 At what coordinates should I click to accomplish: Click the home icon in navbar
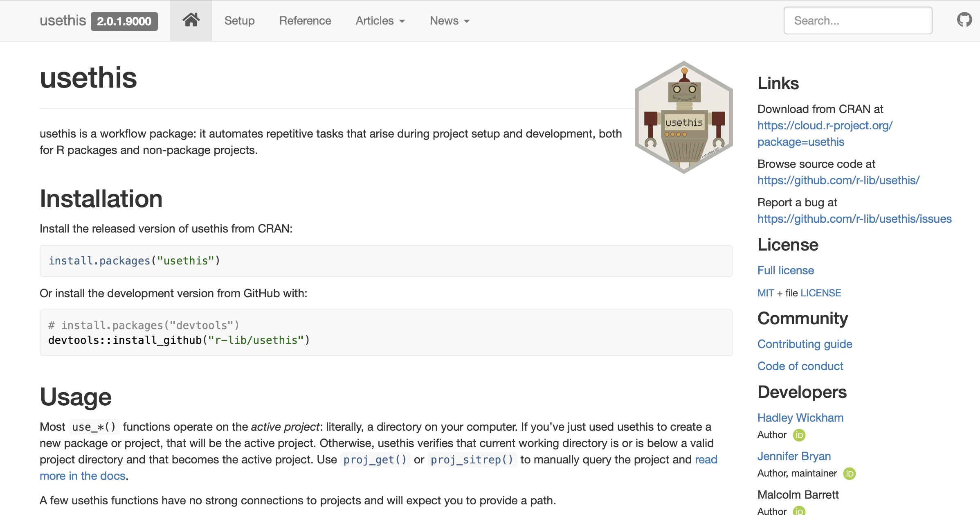point(191,20)
